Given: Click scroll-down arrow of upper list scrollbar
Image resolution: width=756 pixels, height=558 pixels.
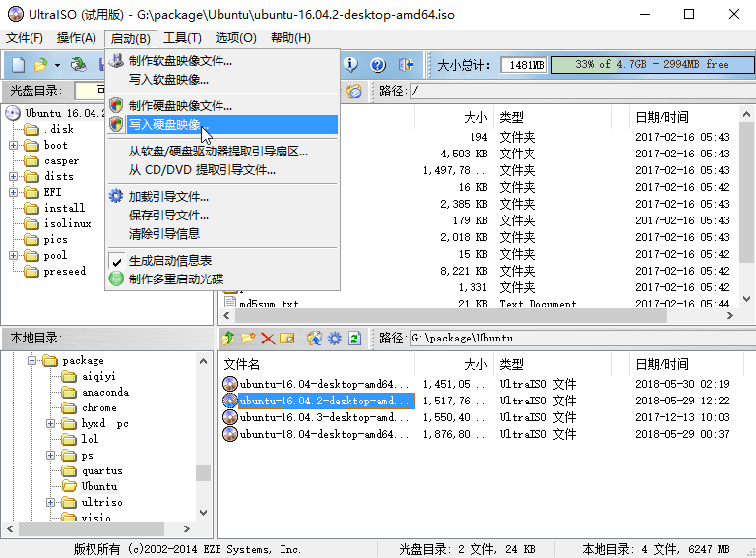Looking at the screenshot, I should click(746, 300).
